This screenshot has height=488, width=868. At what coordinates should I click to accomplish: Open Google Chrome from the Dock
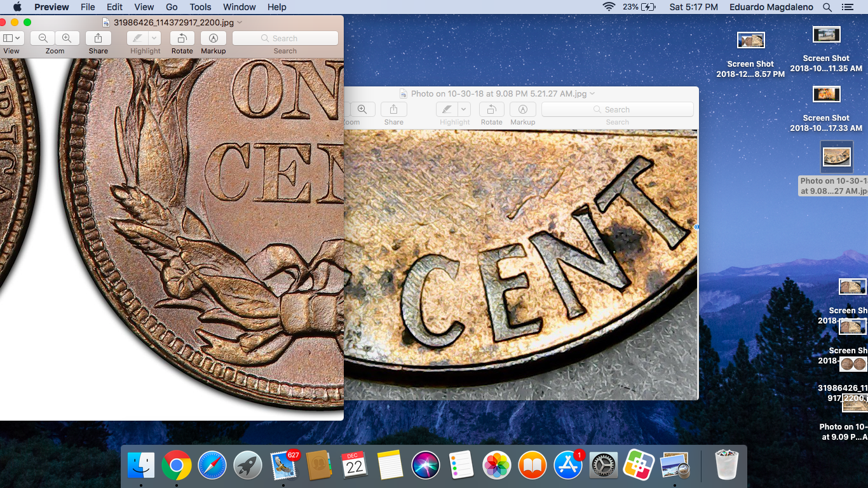click(177, 465)
